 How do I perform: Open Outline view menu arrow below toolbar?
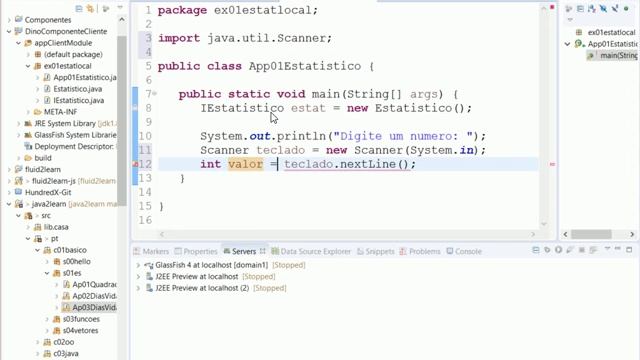570,20
